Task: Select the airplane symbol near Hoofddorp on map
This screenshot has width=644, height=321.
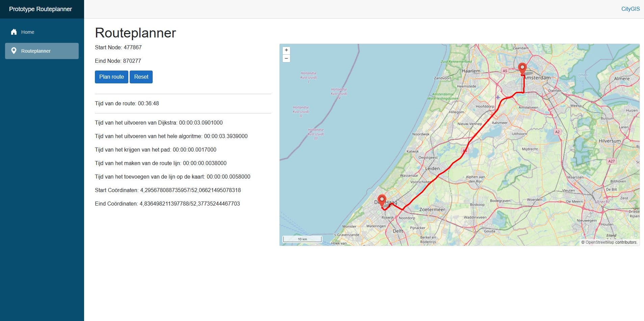Action: tap(498, 97)
